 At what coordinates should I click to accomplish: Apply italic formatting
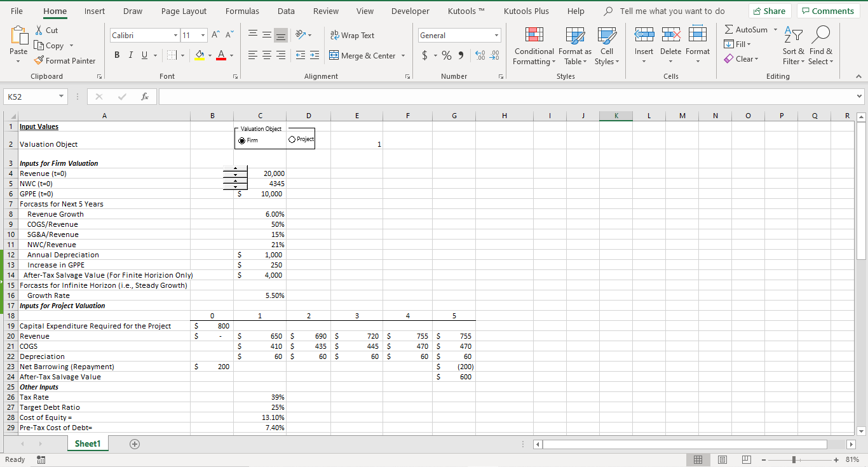coord(131,56)
